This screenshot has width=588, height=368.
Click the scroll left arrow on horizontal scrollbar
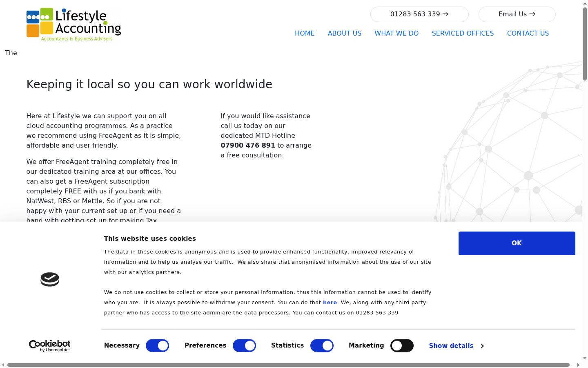tap(3, 365)
